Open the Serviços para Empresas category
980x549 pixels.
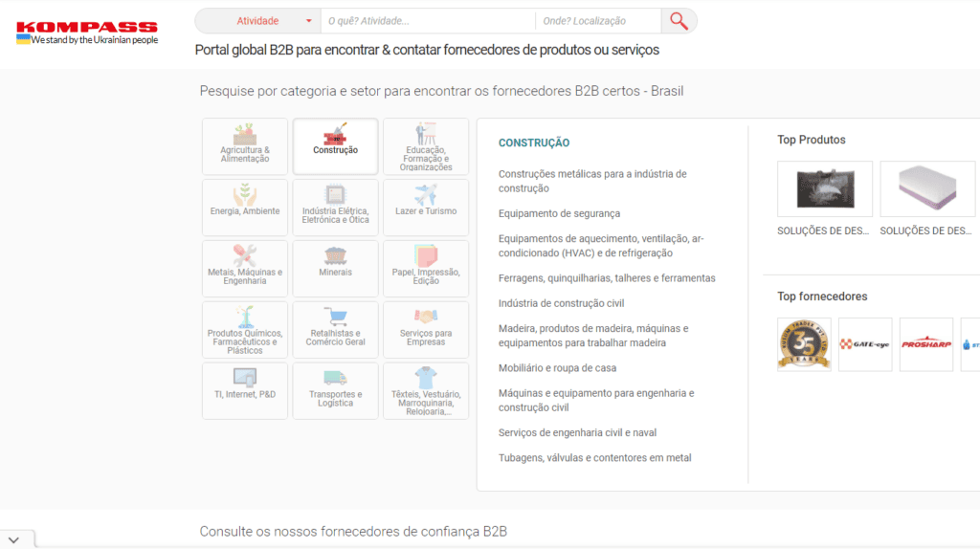pyautogui.click(x=426, y=330)
